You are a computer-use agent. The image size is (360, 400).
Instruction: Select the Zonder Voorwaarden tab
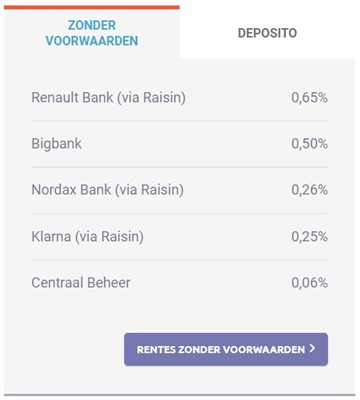pos(92,33)
